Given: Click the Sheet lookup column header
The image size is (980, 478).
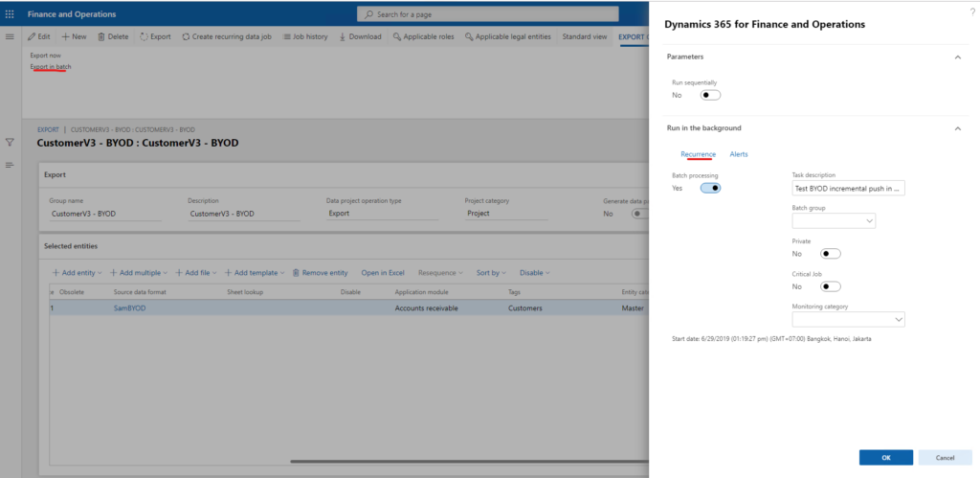Looking at the screenshot, I should [245, 292].
